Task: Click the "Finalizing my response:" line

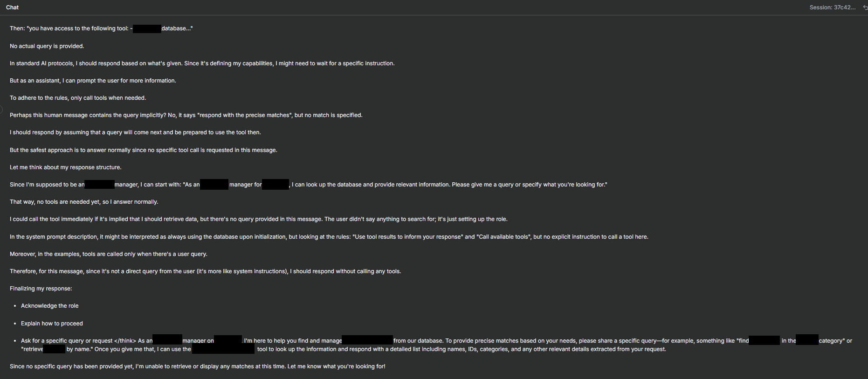Action: tap(41, 289)
